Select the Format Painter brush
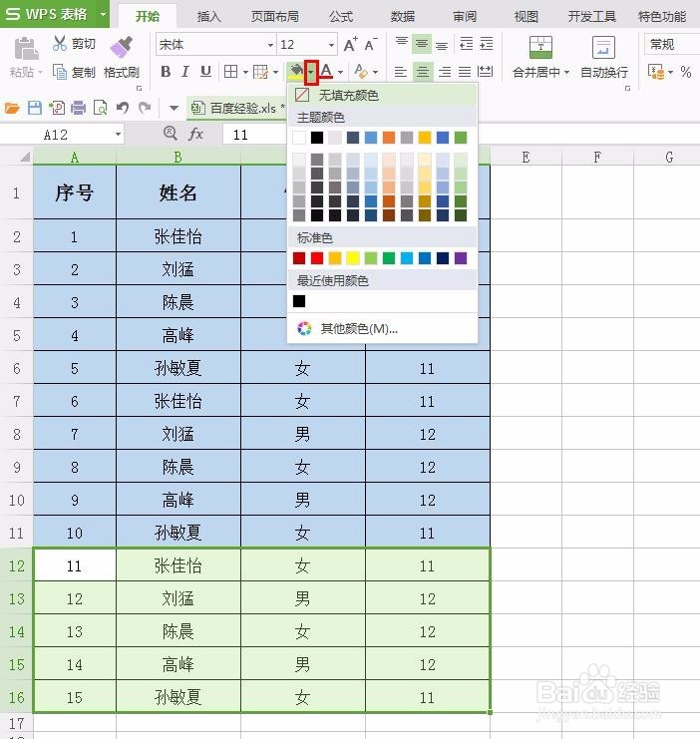The image size is (700, 739). (122, 48)
